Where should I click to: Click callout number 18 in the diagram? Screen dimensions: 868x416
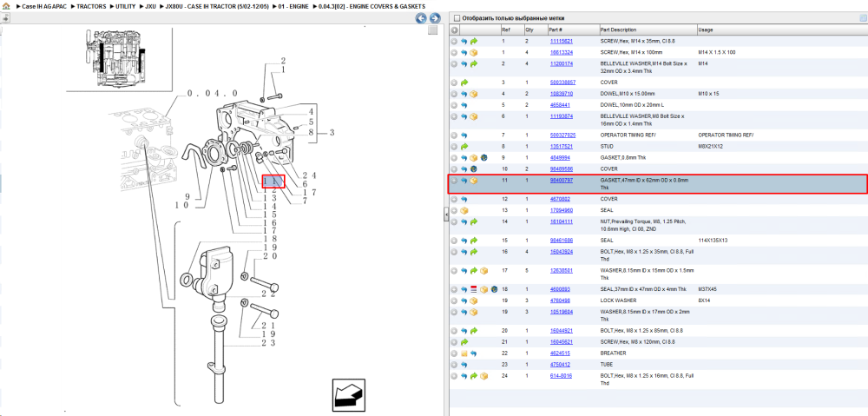(269, 238)
